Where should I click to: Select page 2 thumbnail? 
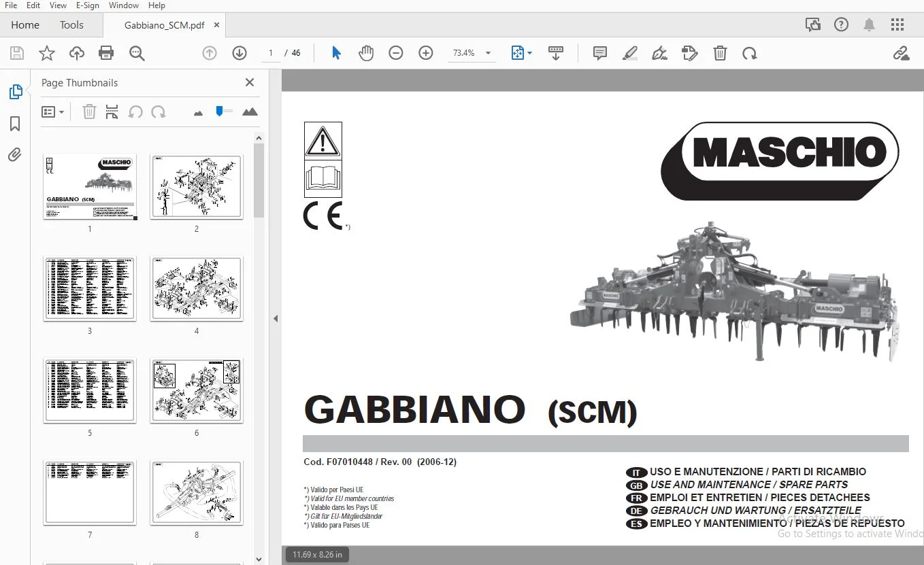pos(197,186)
